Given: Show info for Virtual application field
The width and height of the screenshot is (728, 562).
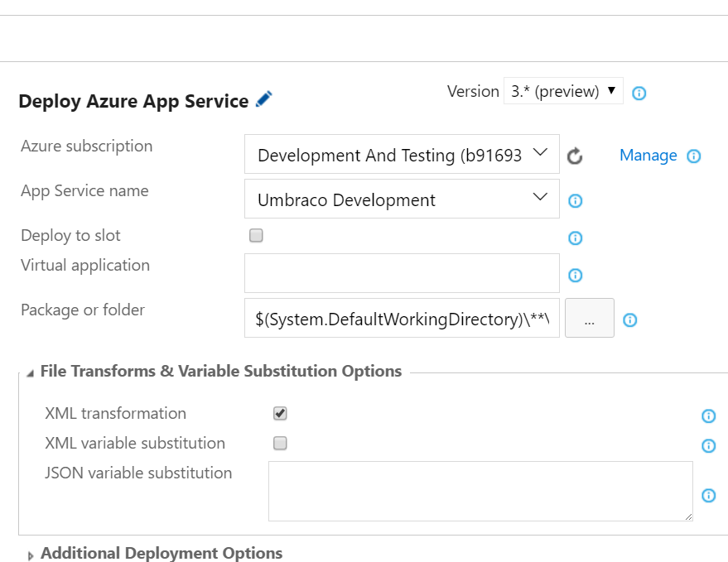Looking at the screenshot, I should point(576,275).
